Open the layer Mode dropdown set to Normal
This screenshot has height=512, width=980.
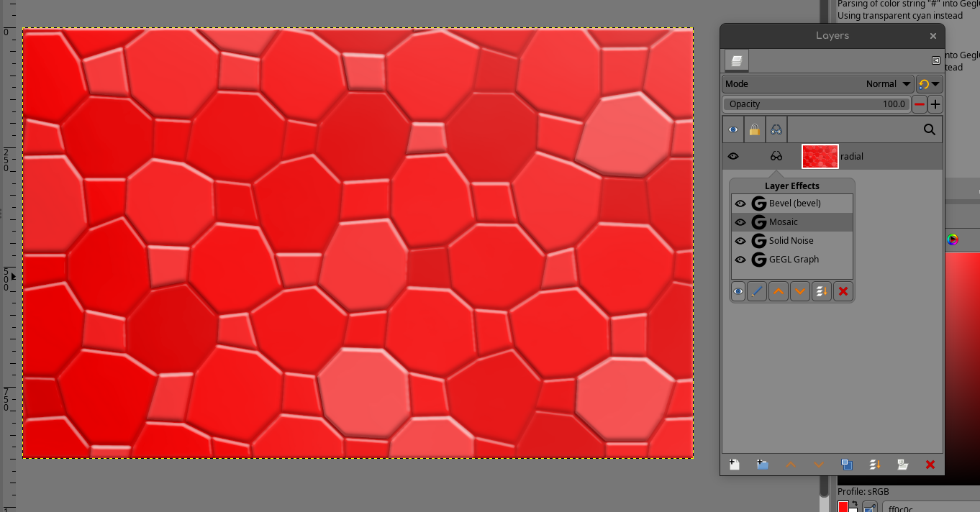[818, 84]
